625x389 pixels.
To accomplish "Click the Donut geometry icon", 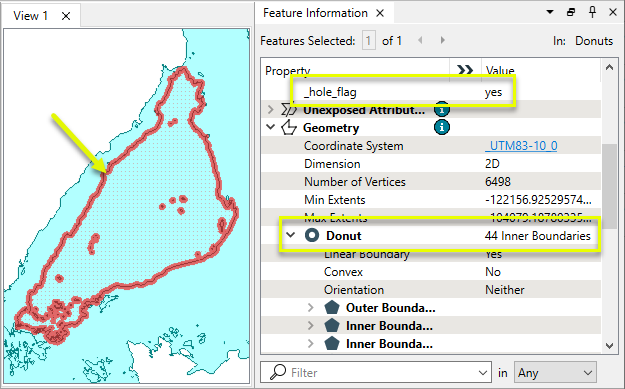I will pos(312,235).
